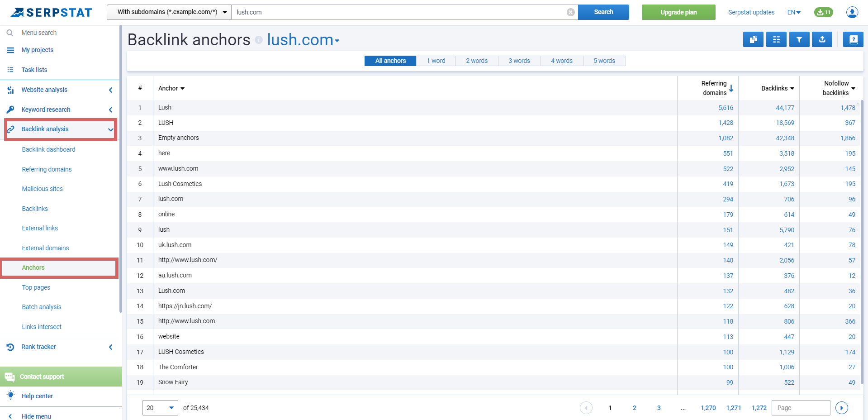Open the lush.com domain dropdown
The height and width of the screenshot is (420, 868).
click(x=337, y=41)
